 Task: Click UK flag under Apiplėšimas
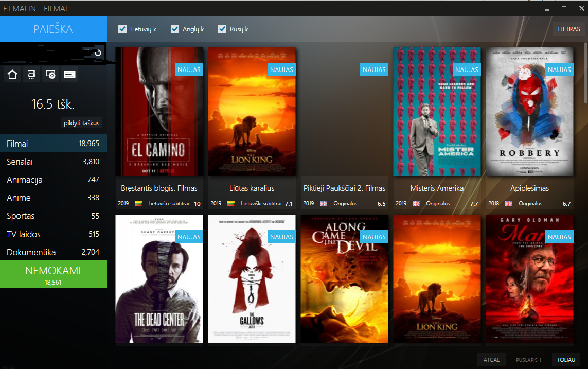point(508,204)
